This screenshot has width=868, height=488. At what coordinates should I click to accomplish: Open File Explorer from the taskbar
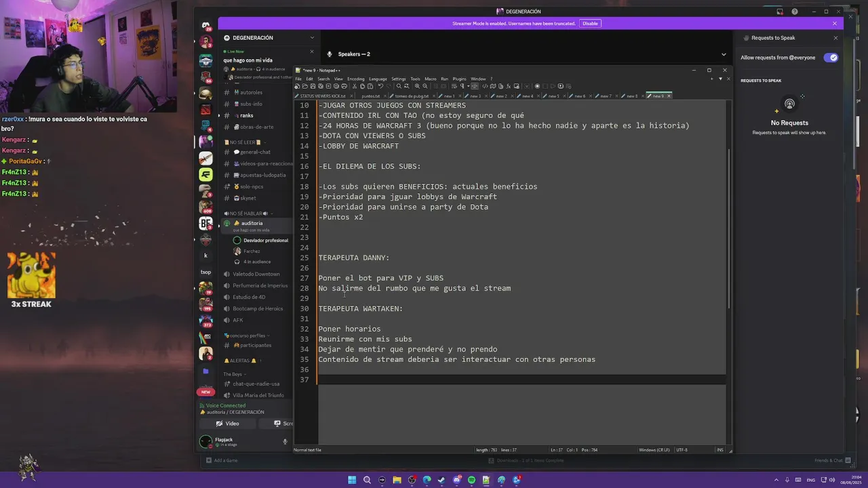397,480
